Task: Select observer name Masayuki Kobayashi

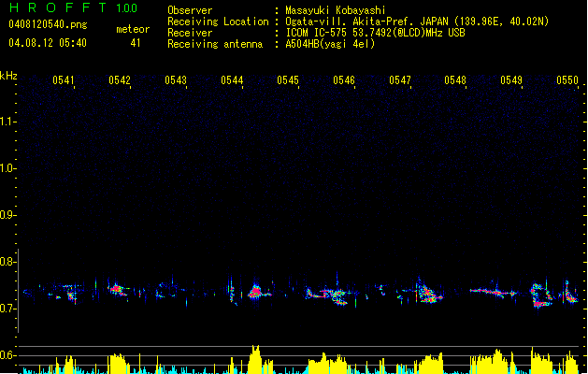Action: pyautogui.click(x=336, y=10)
